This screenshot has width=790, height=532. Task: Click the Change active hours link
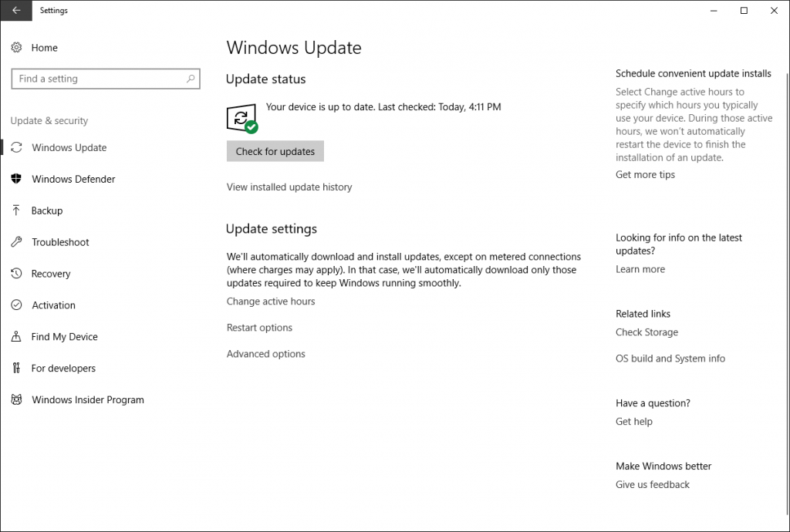tap(271, 301)
